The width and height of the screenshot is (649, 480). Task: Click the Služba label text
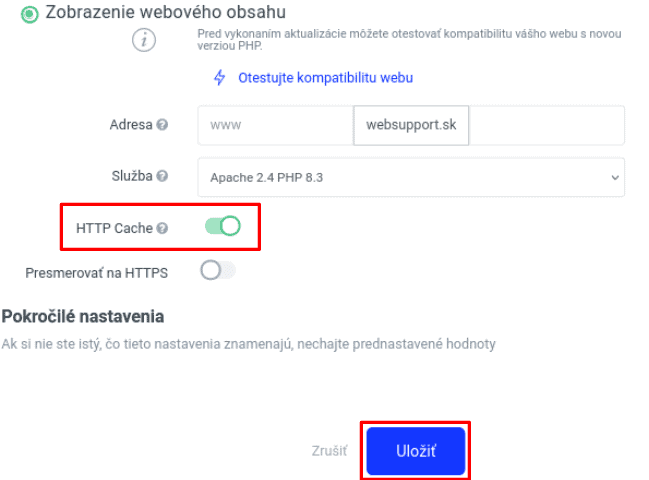tap(130, 176)
